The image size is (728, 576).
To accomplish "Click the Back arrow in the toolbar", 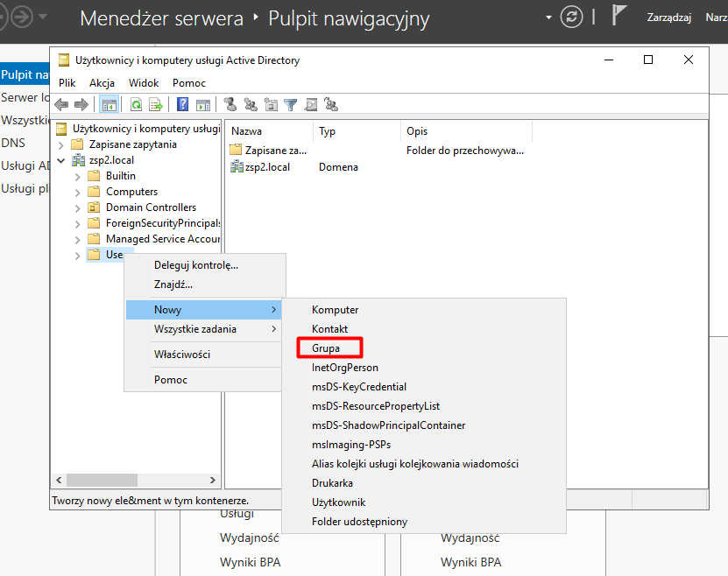I will tap(61, 105).
